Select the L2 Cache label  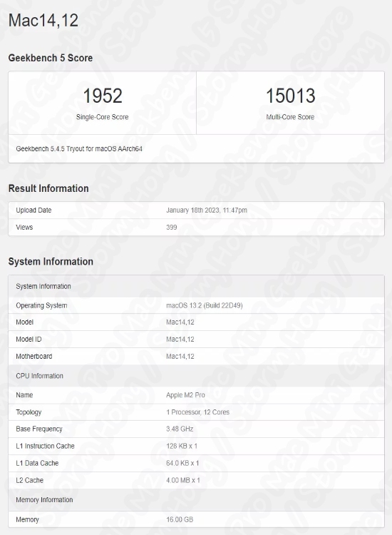[30, 480]
